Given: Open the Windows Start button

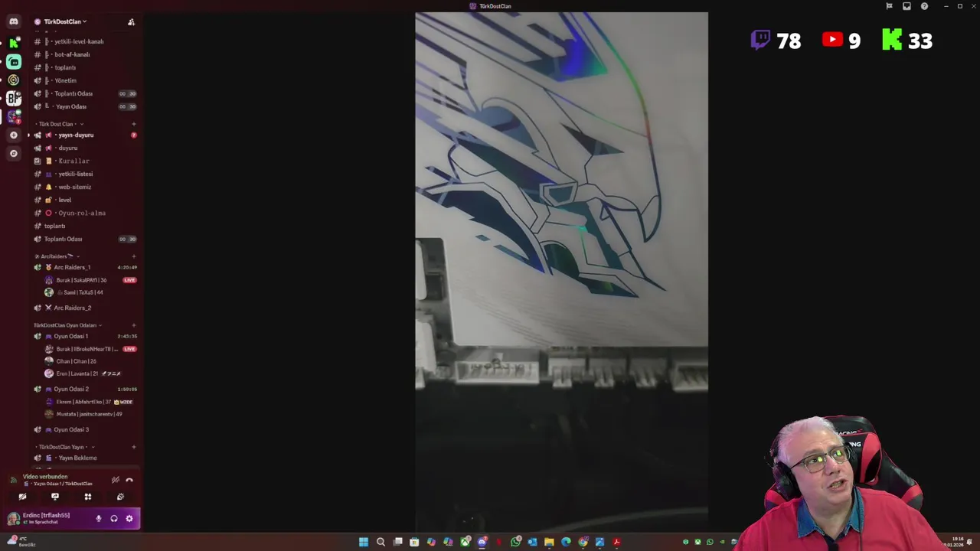Looking at the screenshot, I should click(364, 542).
